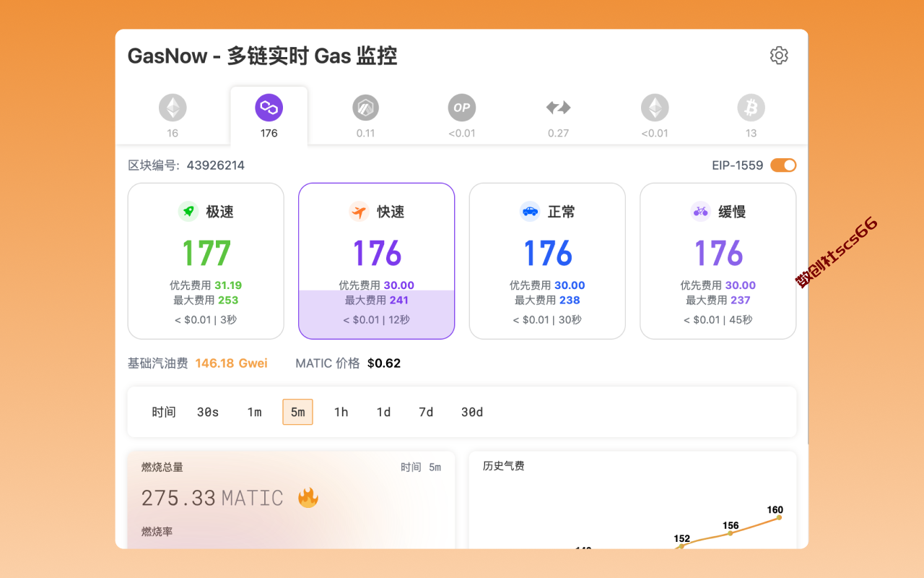Choose the 1m time range
Image resolution: width=924 pixels, height=578 pixels.
[x=254, y=412]
